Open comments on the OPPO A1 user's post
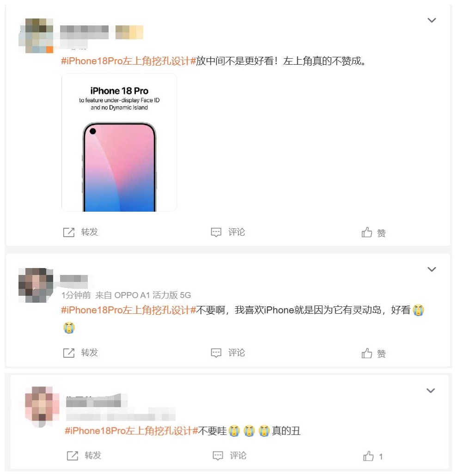Viewport: 457px width, 476px height. click(x=228, y=353)
